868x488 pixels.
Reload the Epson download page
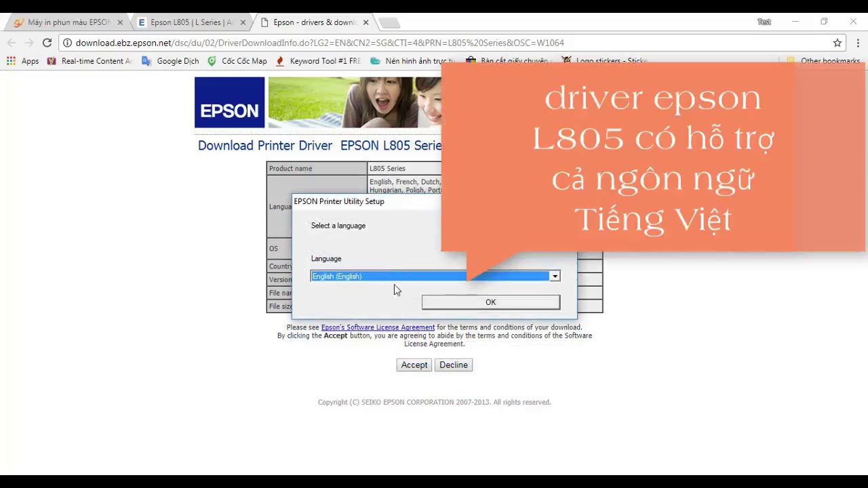[47, 43]
